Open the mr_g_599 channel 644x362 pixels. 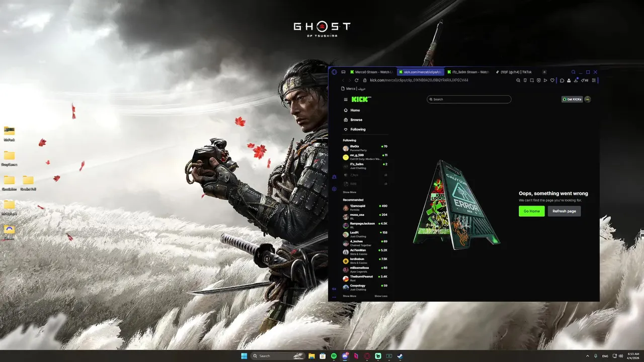click(365, 157)
